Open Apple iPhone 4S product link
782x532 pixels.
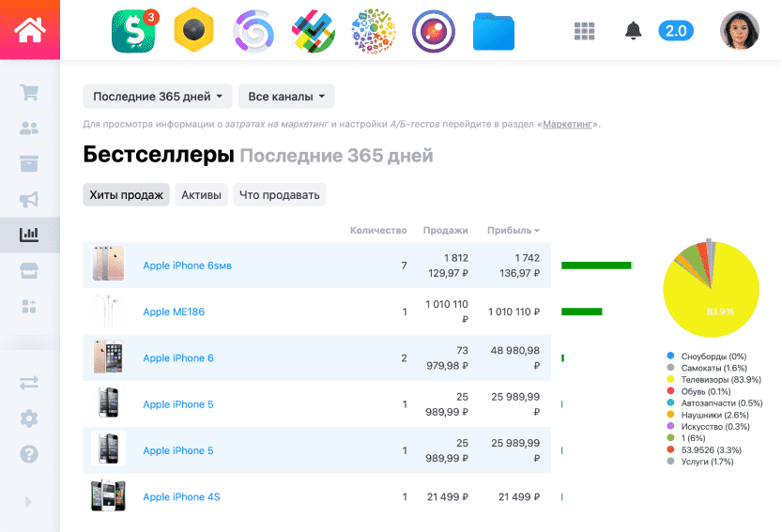pos(181,497)
